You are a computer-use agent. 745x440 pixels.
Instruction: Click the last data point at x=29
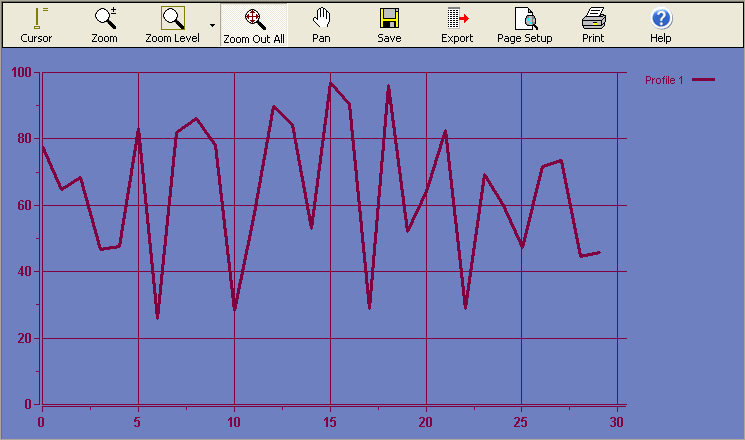(598, 252)
